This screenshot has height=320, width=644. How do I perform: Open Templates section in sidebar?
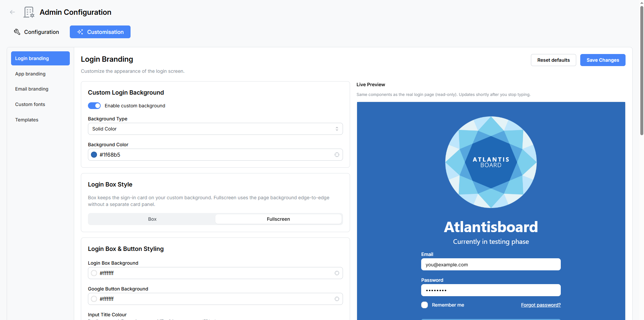click(x=40, y=120)
